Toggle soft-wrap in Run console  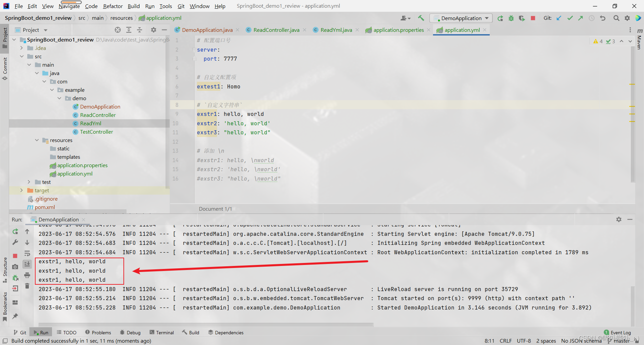pos(27,253)
